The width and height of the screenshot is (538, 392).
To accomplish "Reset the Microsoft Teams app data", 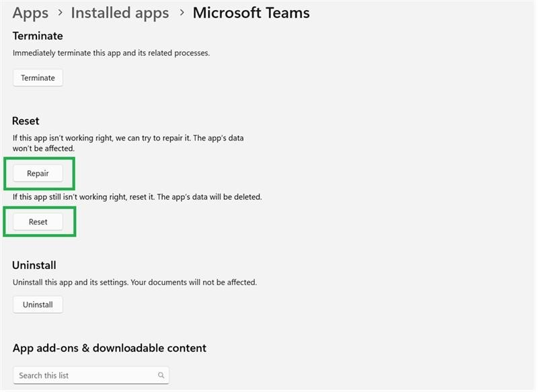I will click(x=38, y=222).
